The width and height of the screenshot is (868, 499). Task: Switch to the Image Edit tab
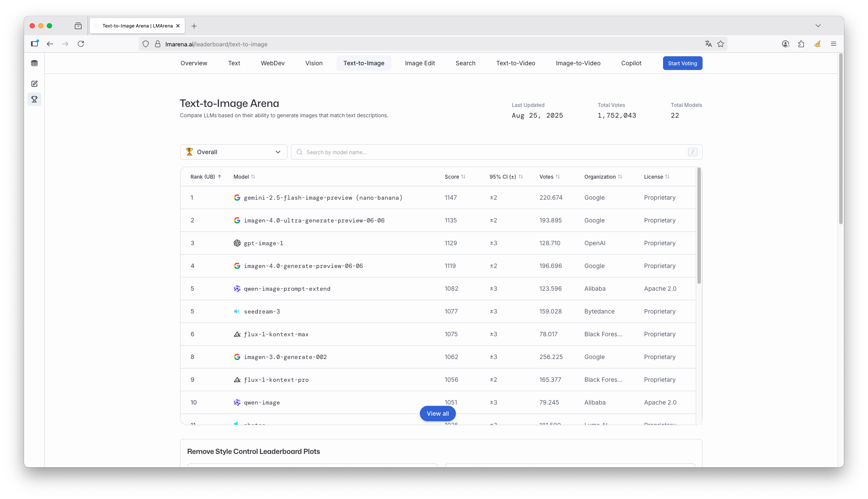pos(419,63)
